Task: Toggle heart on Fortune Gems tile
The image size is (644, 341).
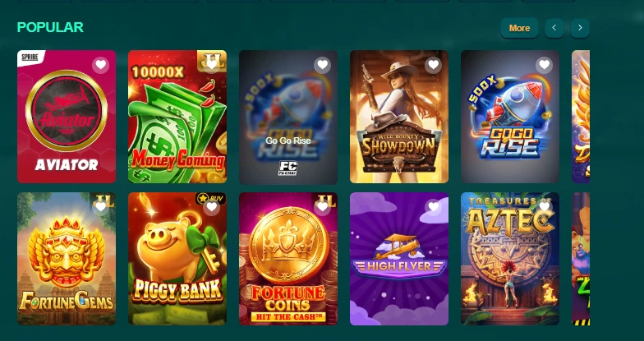Action: [100, 207]
